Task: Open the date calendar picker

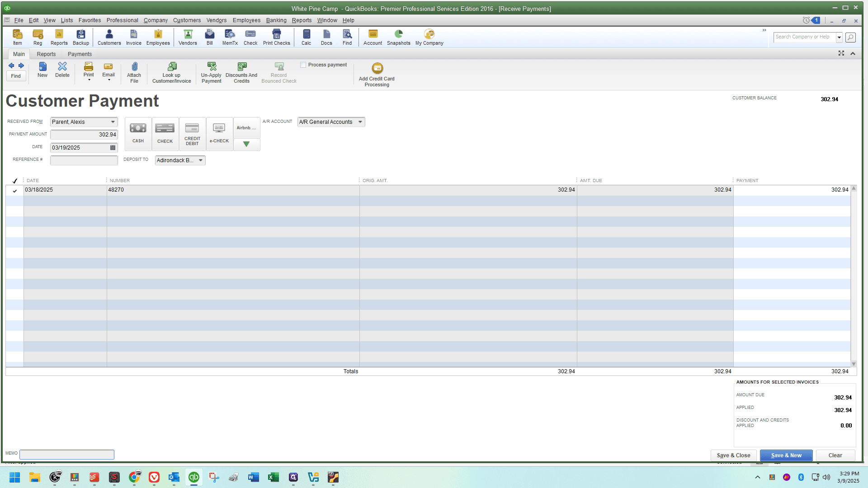Action: (x=113, y=148)
